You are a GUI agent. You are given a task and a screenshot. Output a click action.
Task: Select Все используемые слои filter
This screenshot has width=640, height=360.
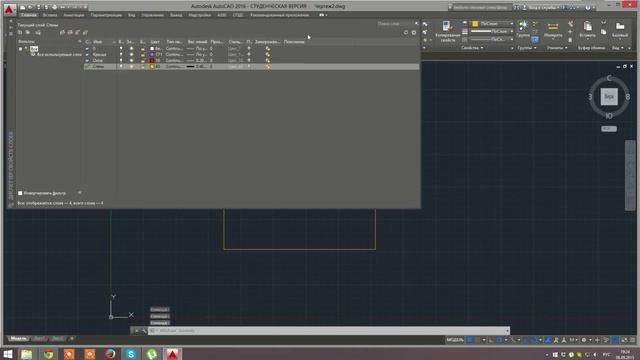click(59, 54)
